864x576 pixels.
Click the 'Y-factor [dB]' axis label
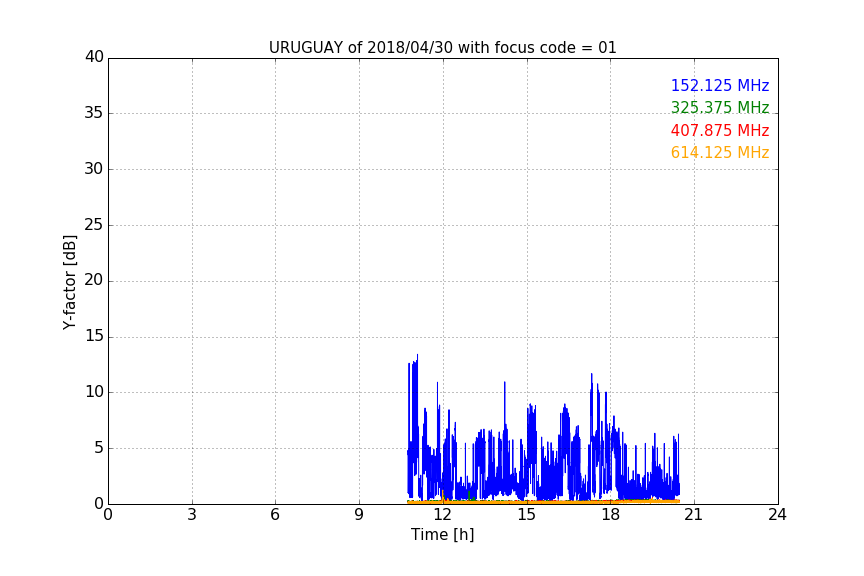click(x=69, y=282)
